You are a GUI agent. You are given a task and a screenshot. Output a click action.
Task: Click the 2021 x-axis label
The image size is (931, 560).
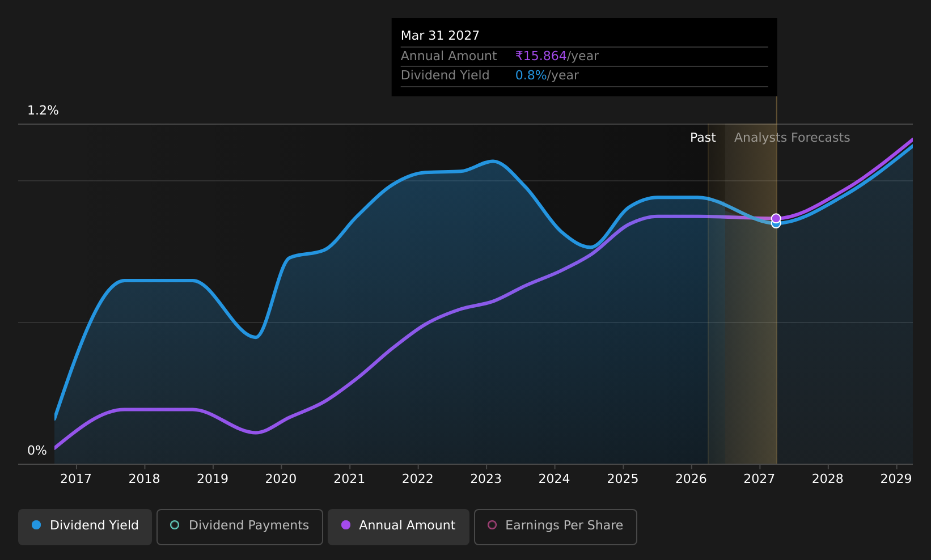(349, 479)
